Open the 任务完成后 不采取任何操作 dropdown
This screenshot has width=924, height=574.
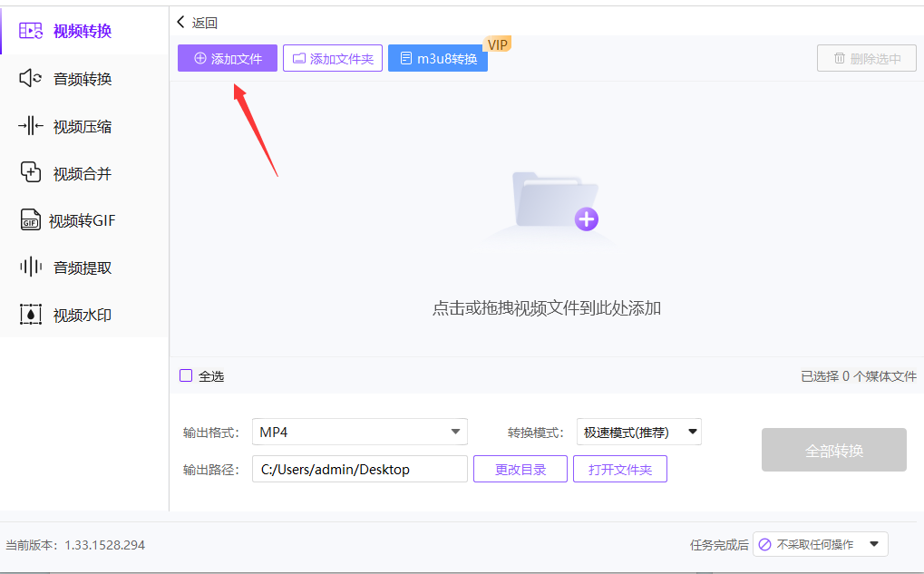(821, 545)
